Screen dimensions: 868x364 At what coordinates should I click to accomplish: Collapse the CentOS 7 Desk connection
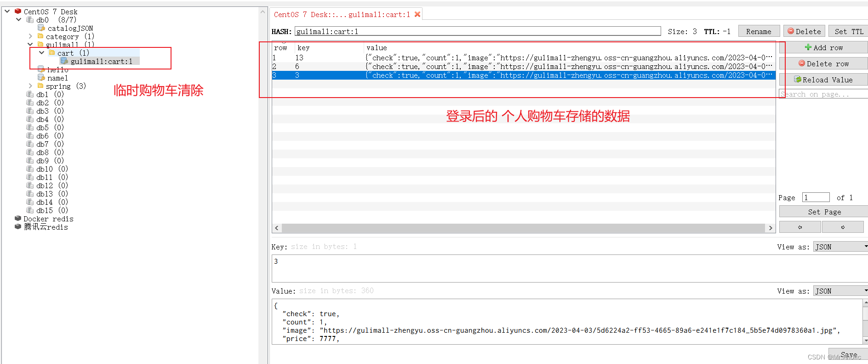click(x=7, y=11)
